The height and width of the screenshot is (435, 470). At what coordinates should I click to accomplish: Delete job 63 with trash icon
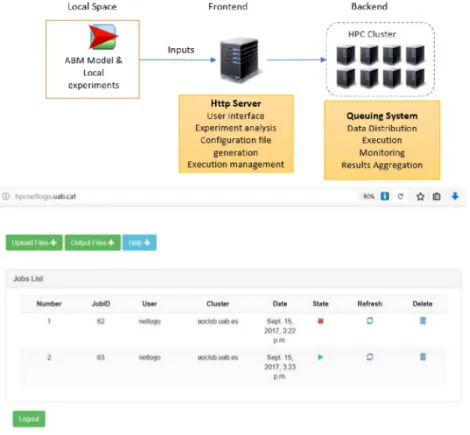coord(423,357)
